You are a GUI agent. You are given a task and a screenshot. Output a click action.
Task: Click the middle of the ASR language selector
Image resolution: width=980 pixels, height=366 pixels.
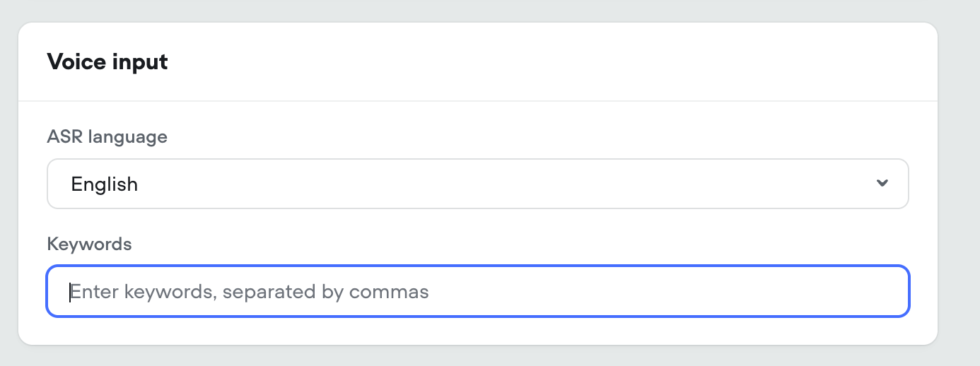(x=477, y=184)
